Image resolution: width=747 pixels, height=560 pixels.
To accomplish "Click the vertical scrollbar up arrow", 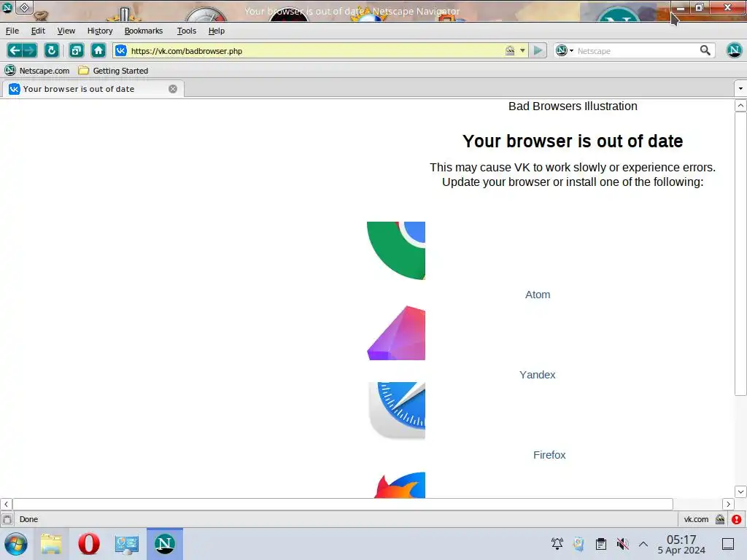I will point(740,106).
